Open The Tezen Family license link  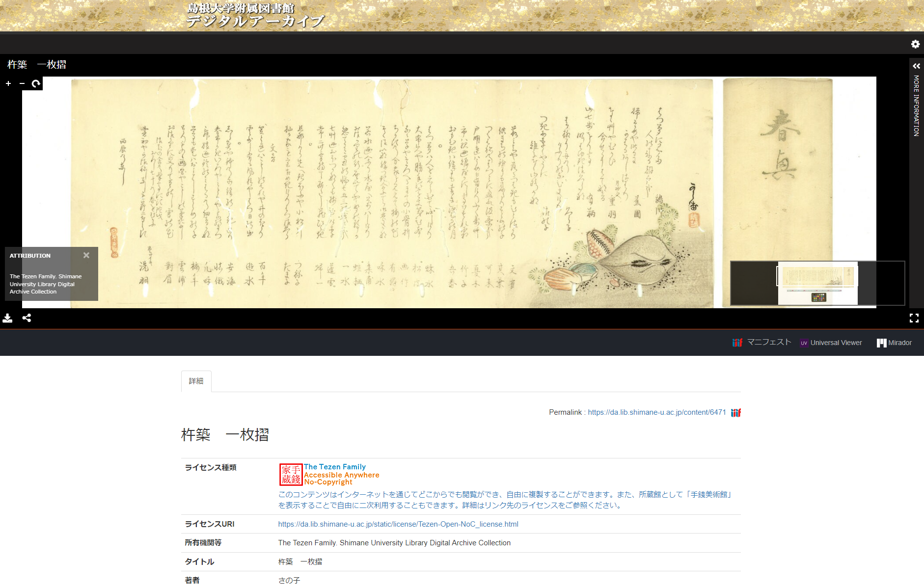point(341,475)
